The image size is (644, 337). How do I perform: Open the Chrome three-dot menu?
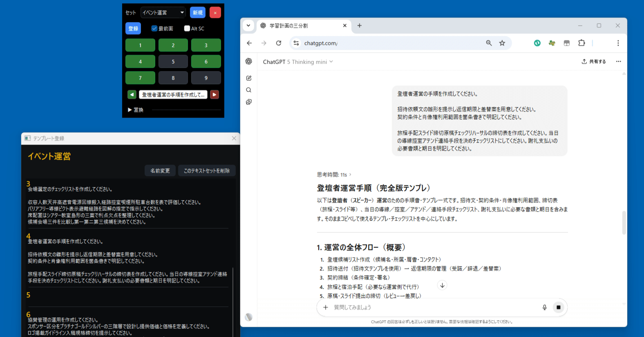click(x=618, y=43)
